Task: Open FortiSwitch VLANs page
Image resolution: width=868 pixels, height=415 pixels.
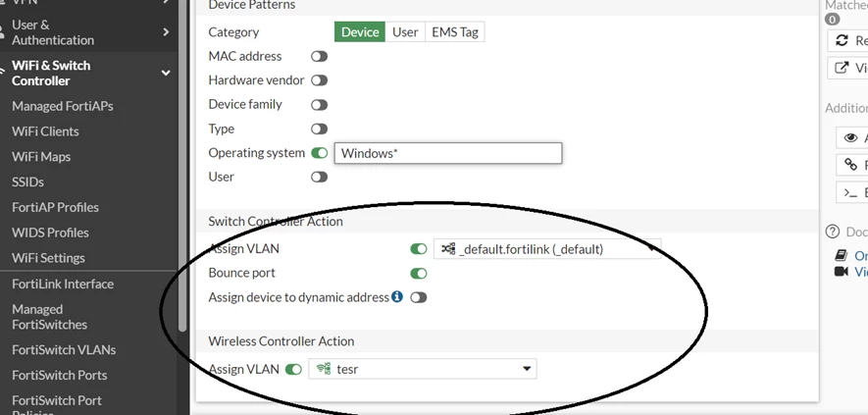Action: tap(64, 349)
